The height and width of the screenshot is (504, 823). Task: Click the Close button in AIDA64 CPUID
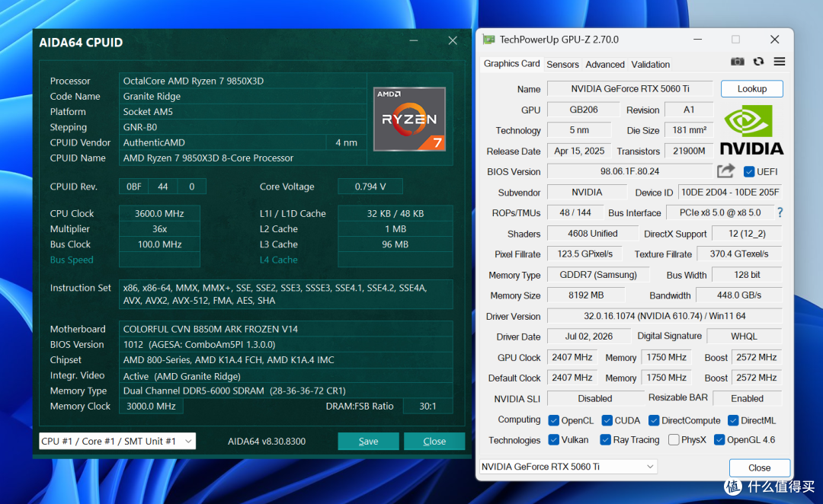click(434, 441)
